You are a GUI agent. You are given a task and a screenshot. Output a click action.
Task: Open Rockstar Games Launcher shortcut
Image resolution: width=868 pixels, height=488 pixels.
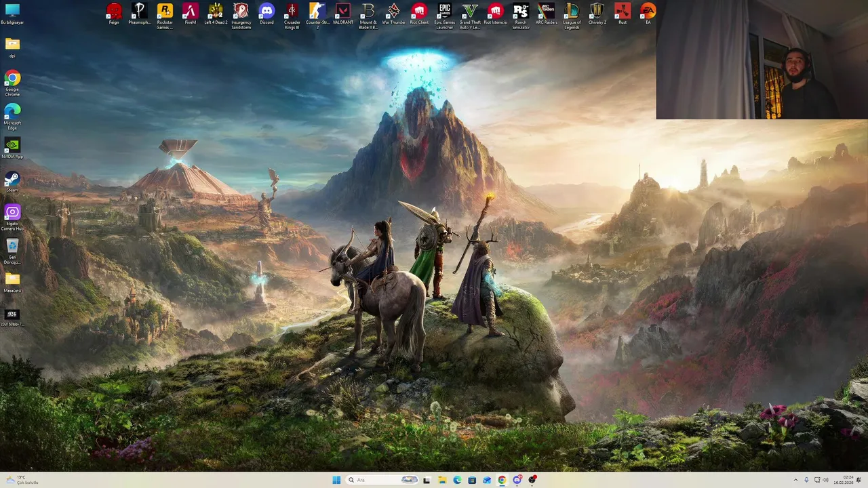(x=165, y=16)
